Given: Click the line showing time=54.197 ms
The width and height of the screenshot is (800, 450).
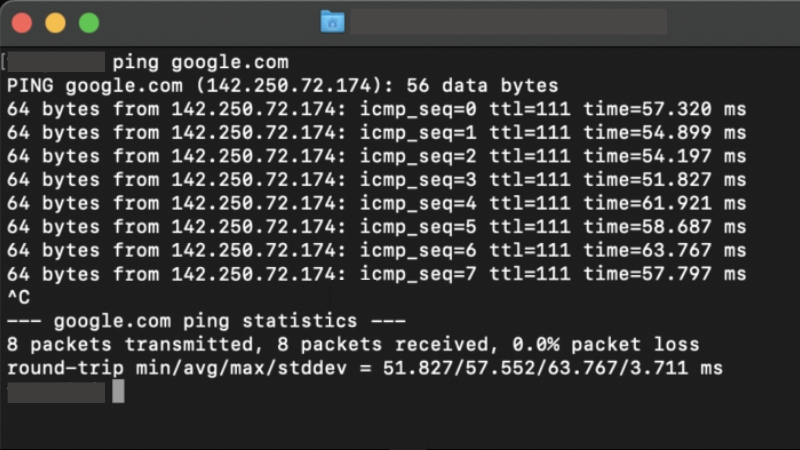Looking at the screenshot, I should coord(377,156).
